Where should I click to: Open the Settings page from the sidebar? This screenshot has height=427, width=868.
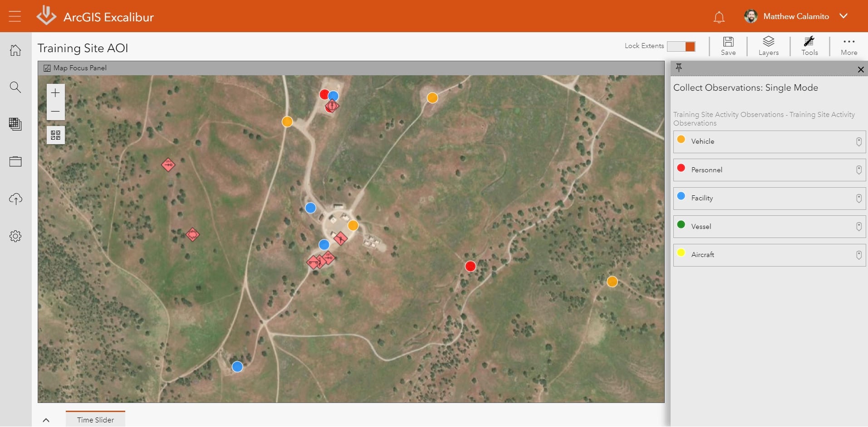point(15,236)
